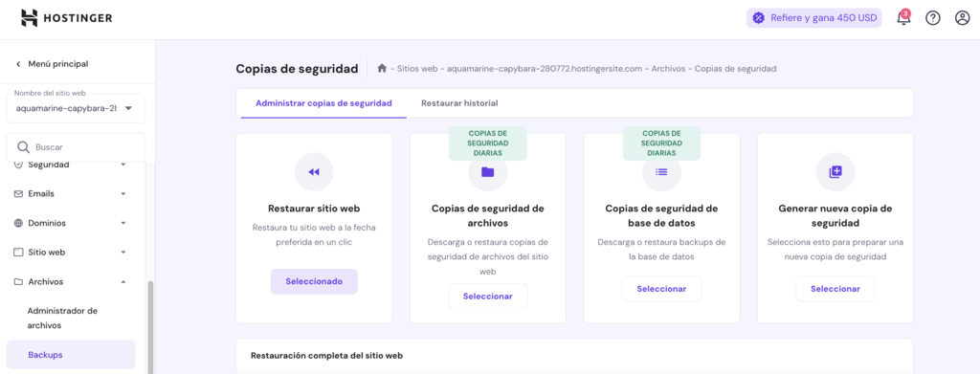The image size is (980, 374).
Task: Click the daily backups badge on database card
Action: point(661,143)
